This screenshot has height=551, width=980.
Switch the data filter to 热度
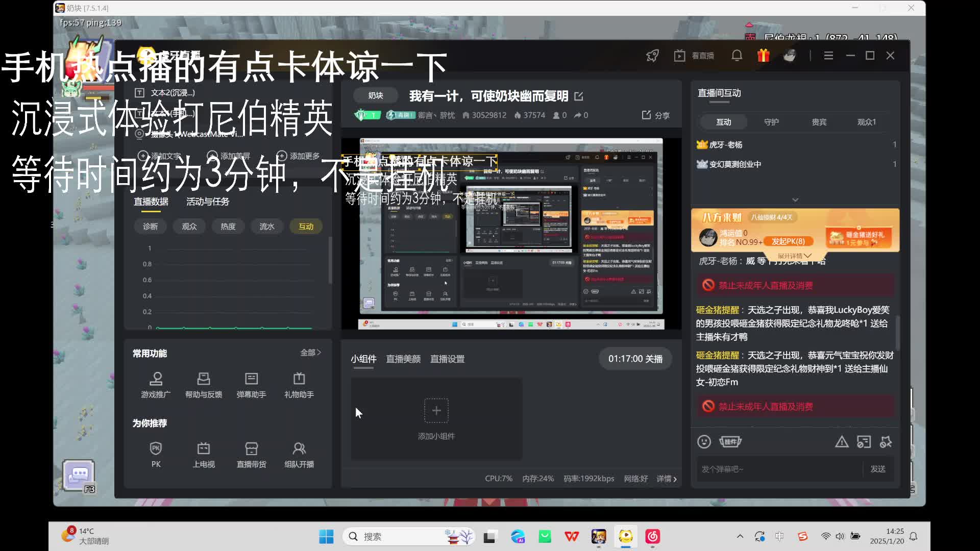pos(228,226)
